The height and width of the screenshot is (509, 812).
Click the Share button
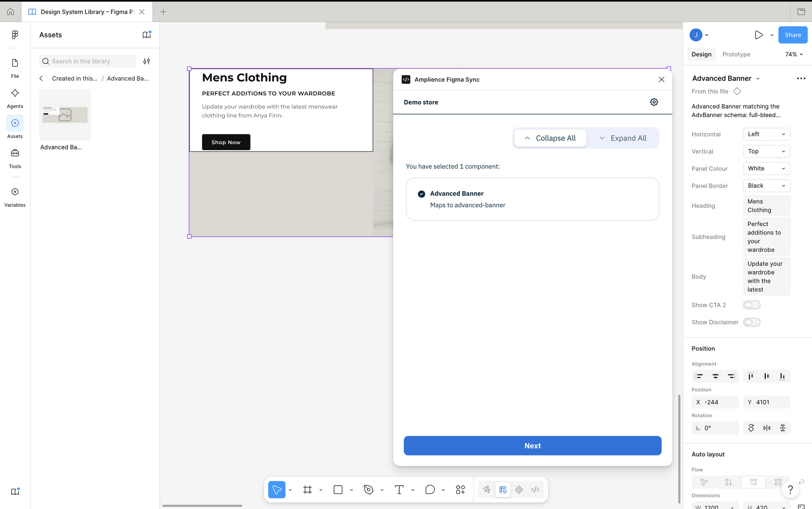click(793, 35)
